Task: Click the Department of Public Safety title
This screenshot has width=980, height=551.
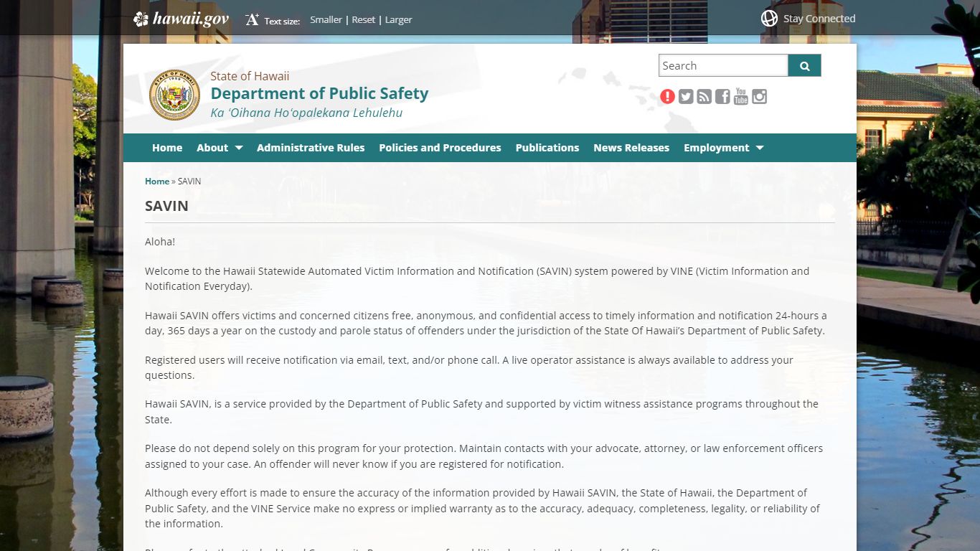Action: [x=319, y=93]
